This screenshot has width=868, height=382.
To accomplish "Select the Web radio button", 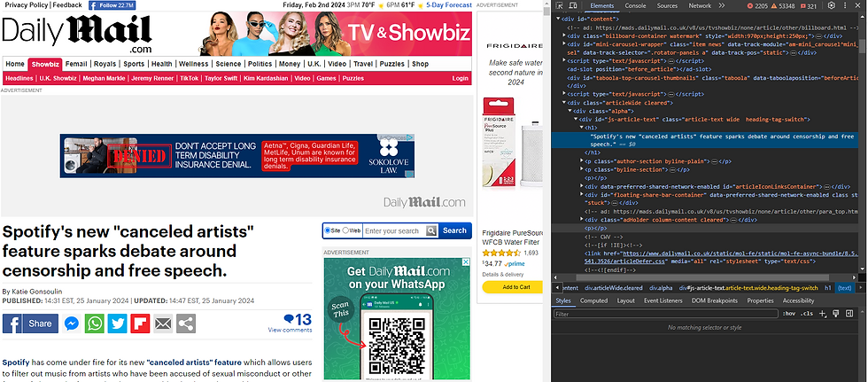I will (x=346, y=230).
